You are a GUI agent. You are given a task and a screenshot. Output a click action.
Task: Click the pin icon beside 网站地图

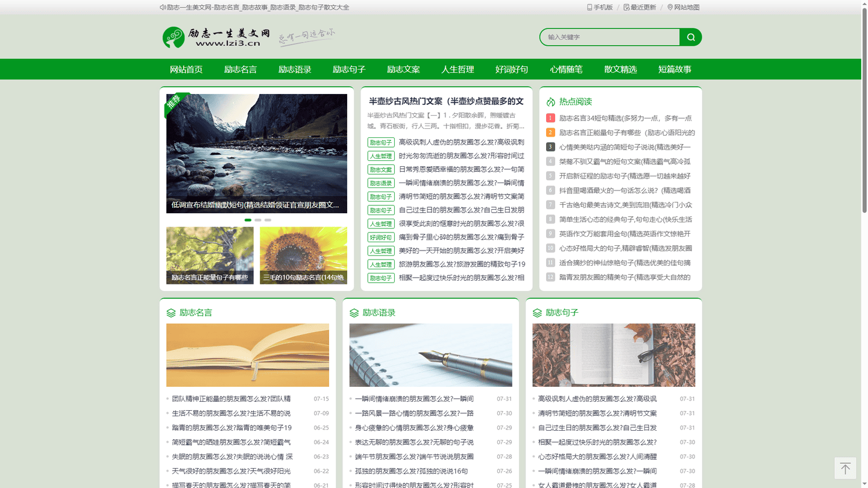point(670,7)
